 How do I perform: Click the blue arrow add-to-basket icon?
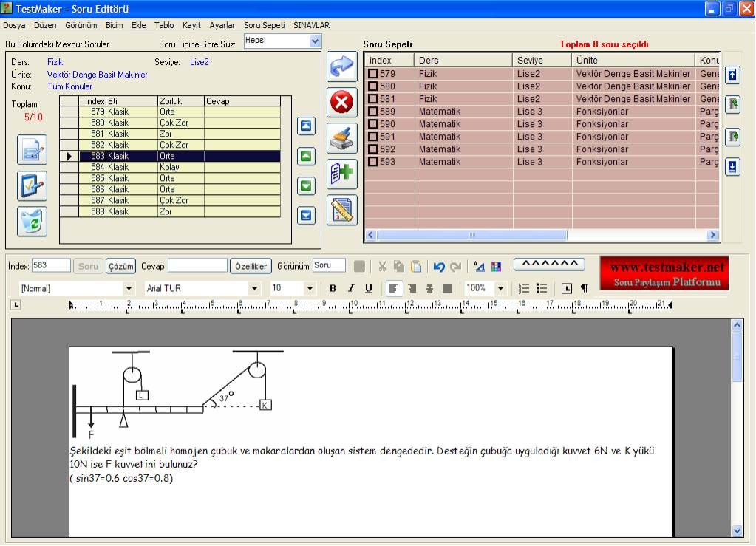point(341,66)
